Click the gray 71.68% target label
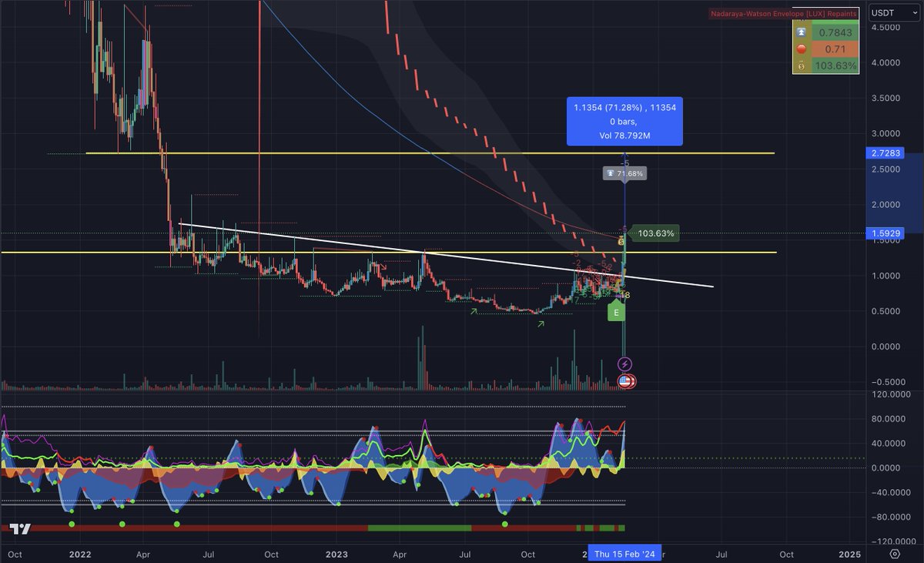The width and height of the screenshot is (924, 563). pyautogui.click(x=624, y=174)
